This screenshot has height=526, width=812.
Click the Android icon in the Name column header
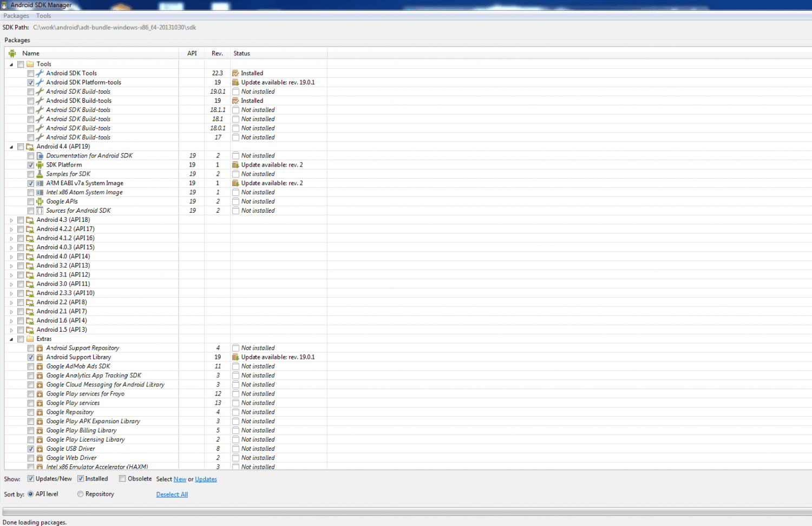(12, 54)
